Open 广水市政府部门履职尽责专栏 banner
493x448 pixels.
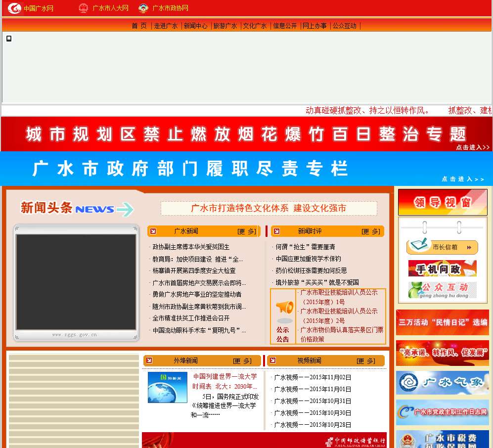246,169
